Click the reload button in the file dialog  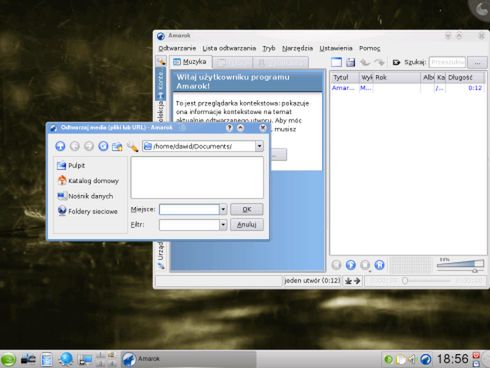[103, 146]
